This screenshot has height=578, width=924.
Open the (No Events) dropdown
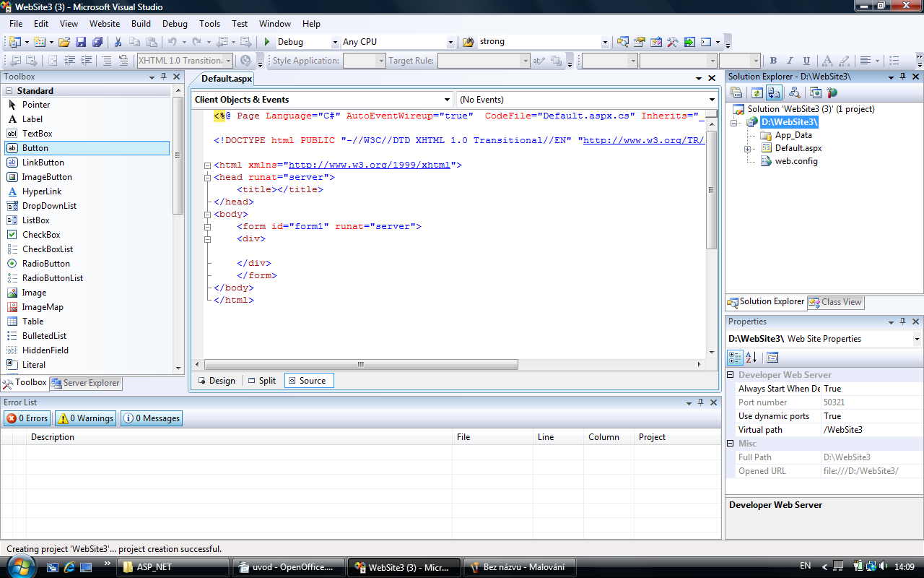coord(711,100)
